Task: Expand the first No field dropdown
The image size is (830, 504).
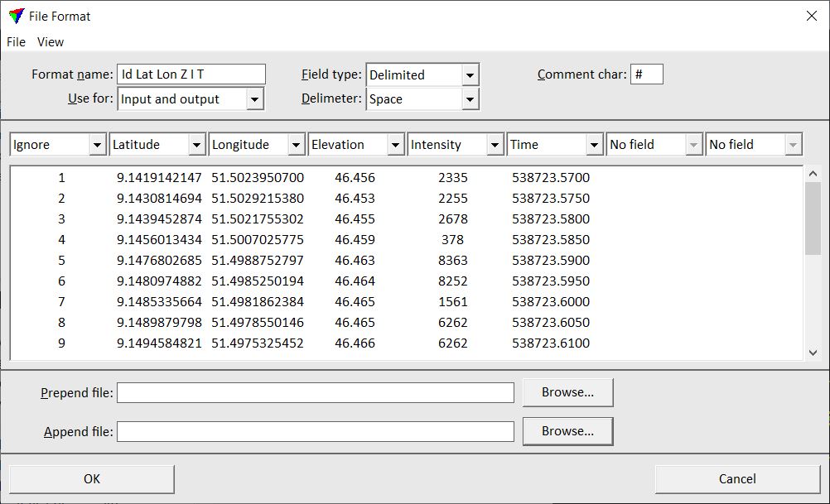Action: 694,143
